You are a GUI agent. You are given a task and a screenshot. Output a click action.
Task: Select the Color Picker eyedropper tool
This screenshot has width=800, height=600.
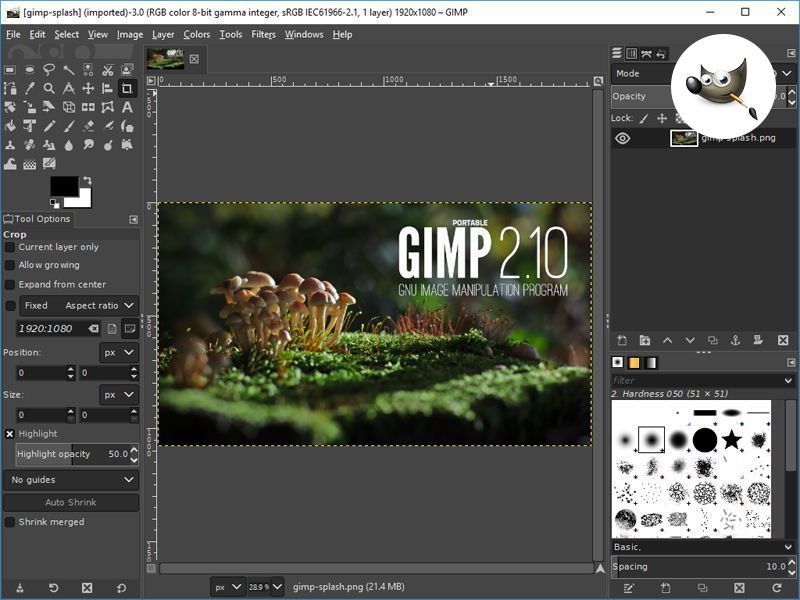(x=30, y=88)
